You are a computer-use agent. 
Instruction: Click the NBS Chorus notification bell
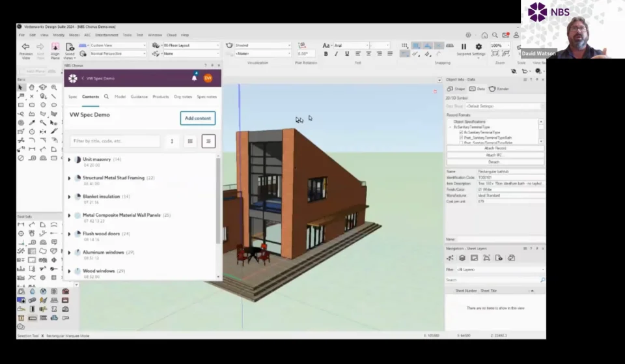point(194,78)
